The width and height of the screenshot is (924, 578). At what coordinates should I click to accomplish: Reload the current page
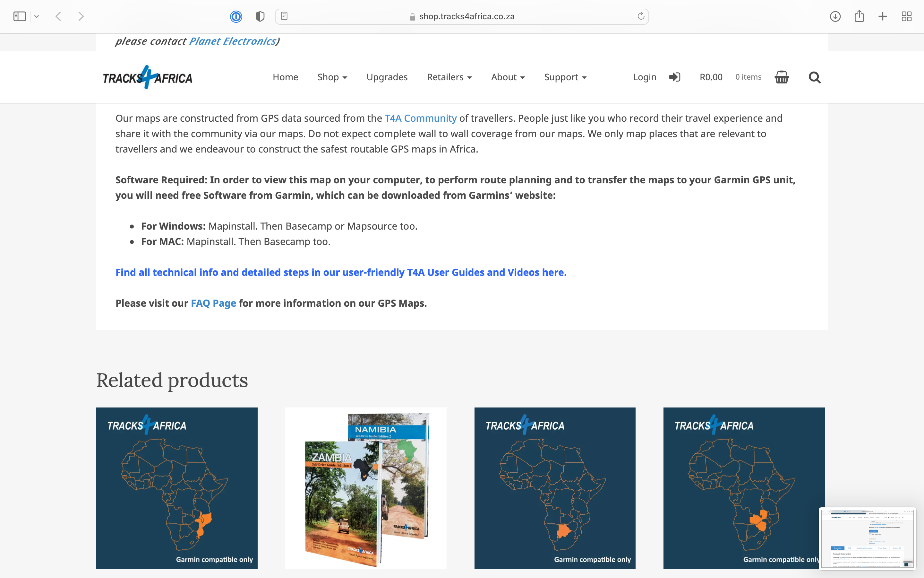click(641, 16)
